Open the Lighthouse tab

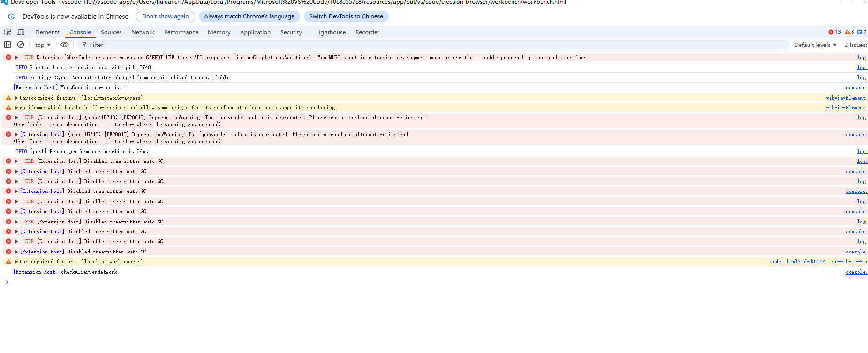click(x=331, y=32)
